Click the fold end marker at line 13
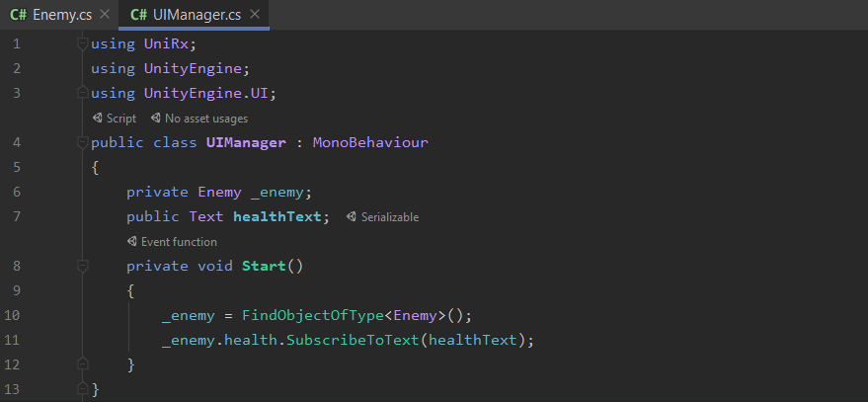 pyautogui.click(x=83, y=389)
